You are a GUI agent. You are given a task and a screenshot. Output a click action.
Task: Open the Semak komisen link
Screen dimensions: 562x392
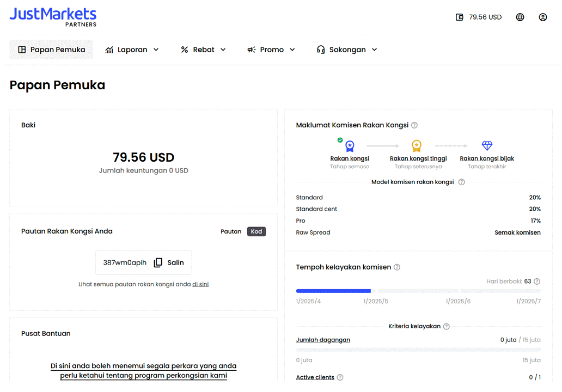pos(517,232)
